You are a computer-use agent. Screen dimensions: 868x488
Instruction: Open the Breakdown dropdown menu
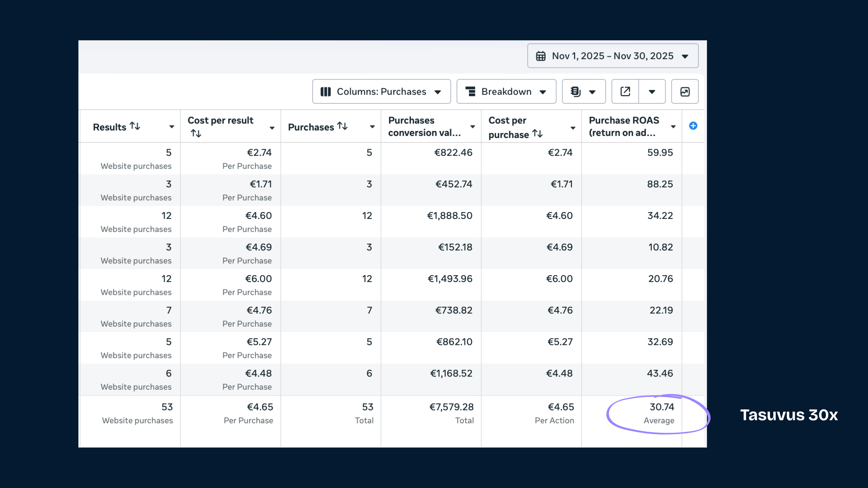(506, 91)
